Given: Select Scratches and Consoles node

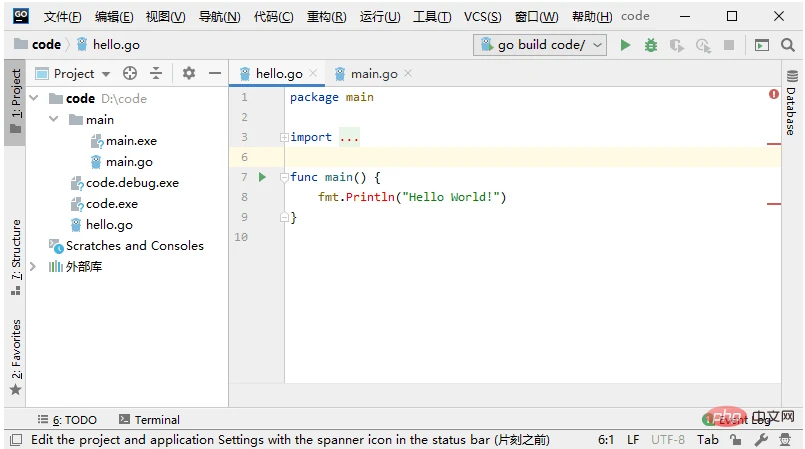Looking at the screenshot, I should click(x=126, y=246).
